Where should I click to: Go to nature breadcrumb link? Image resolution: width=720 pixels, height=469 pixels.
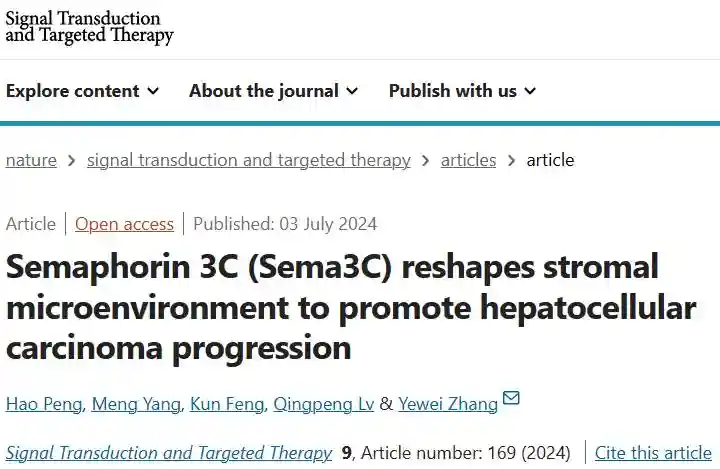click(31, 160)
